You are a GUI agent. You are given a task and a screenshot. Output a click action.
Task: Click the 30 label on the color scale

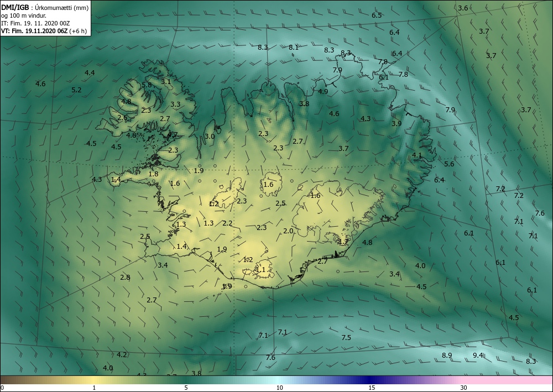pos(464,388)
